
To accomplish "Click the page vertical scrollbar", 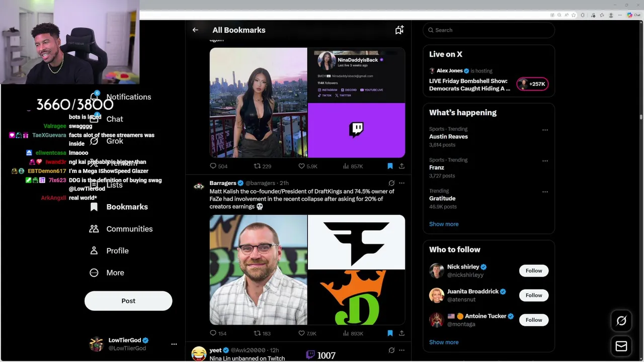I will point(641,117).
